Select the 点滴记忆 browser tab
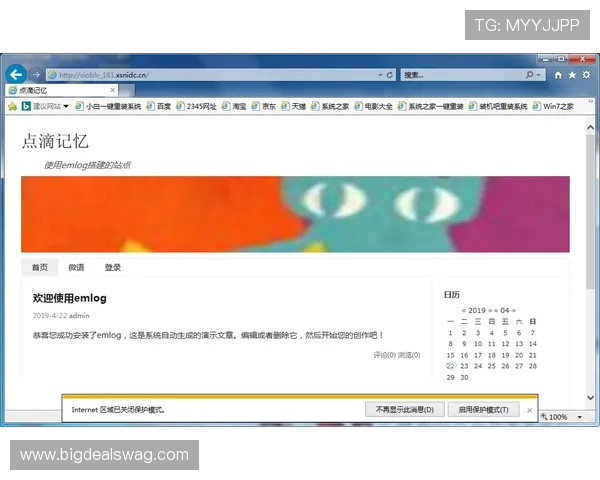The width and height of the screenshot is (600, 480). click(x=61, y=90)
